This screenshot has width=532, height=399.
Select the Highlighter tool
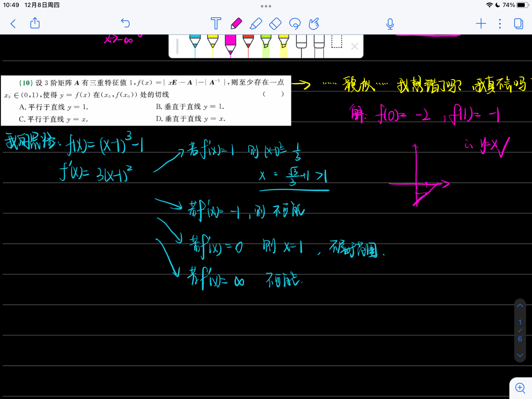pos(256,24)
